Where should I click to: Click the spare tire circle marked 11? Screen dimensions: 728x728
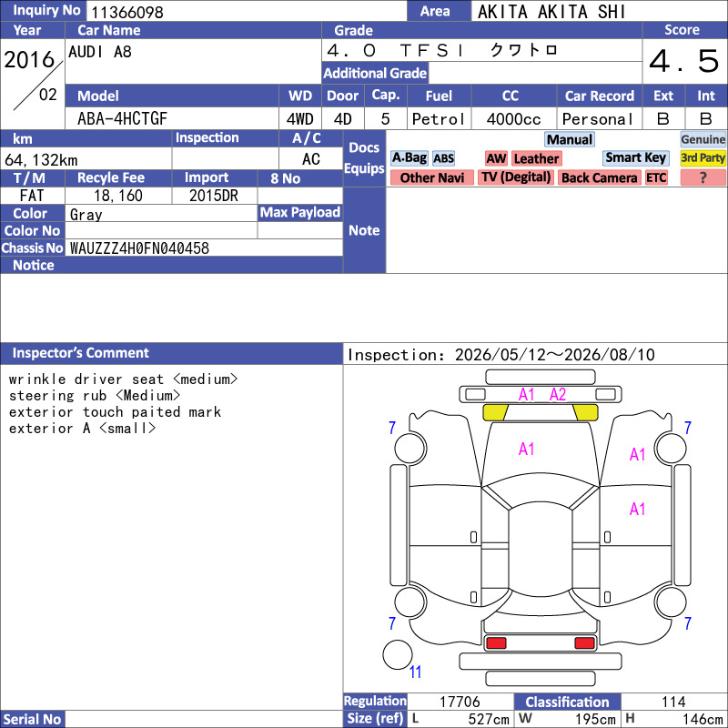point(398,654)
